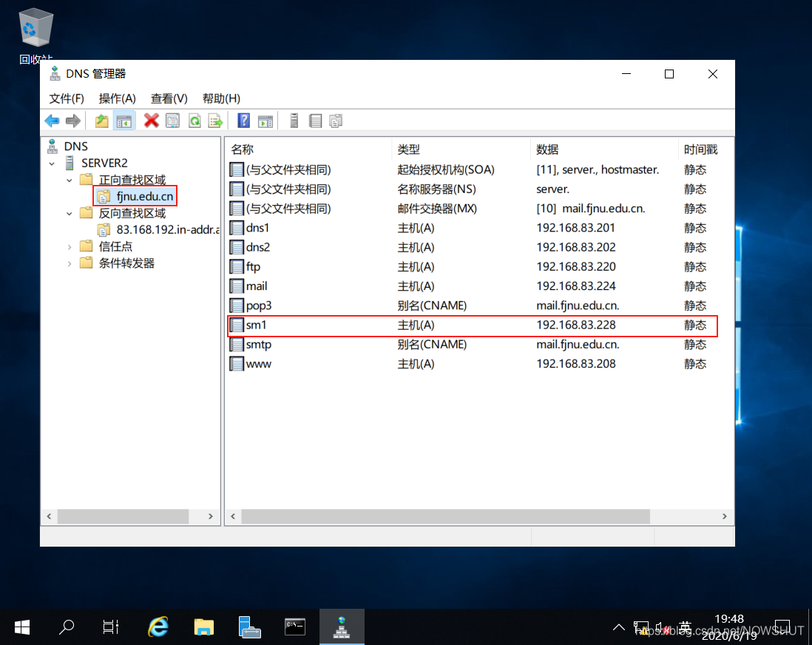Image resolution: width=812 pixels, height=645 pixels.
Task: Collapse the SERVER2 tree node
Action: 52,163
